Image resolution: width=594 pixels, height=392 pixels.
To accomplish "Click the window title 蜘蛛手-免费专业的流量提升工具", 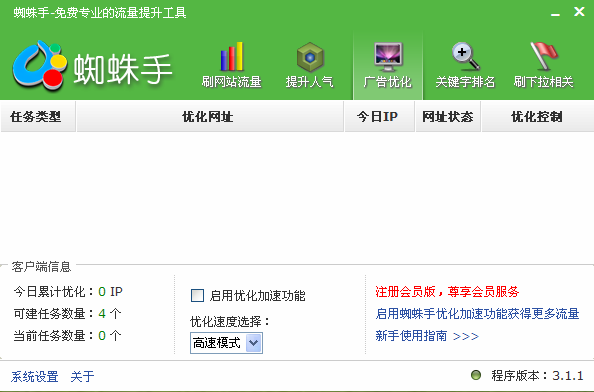I will coord(100,13).
